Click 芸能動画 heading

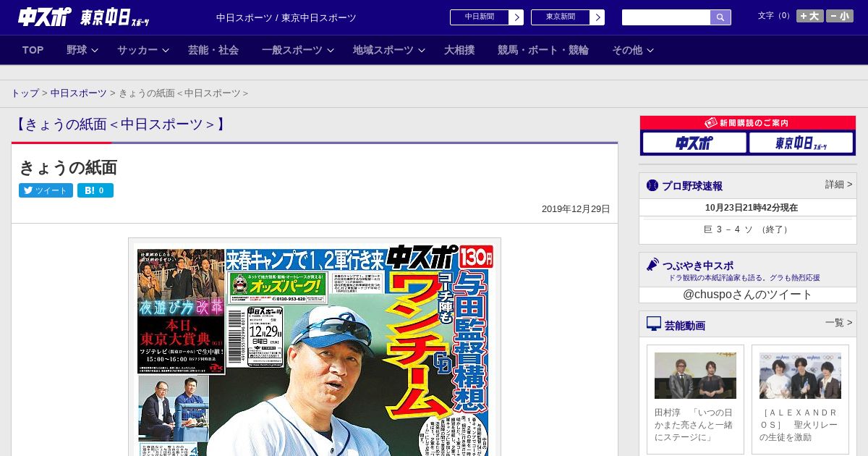tap(685, 325)
